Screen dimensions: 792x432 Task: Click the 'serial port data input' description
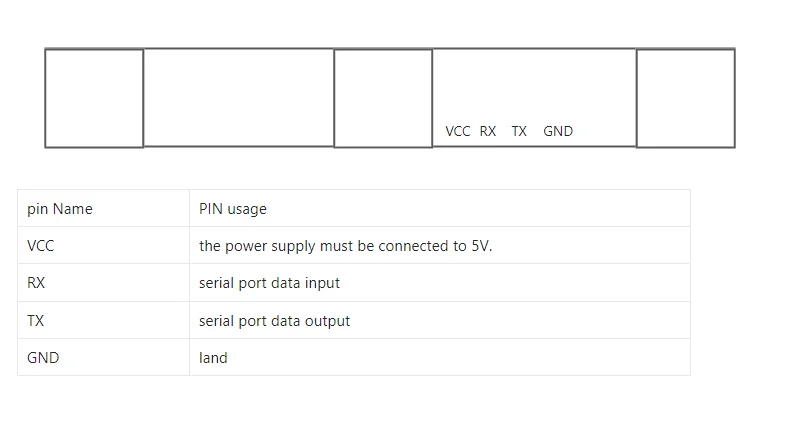pyautogui.click(x=269, y=283)
